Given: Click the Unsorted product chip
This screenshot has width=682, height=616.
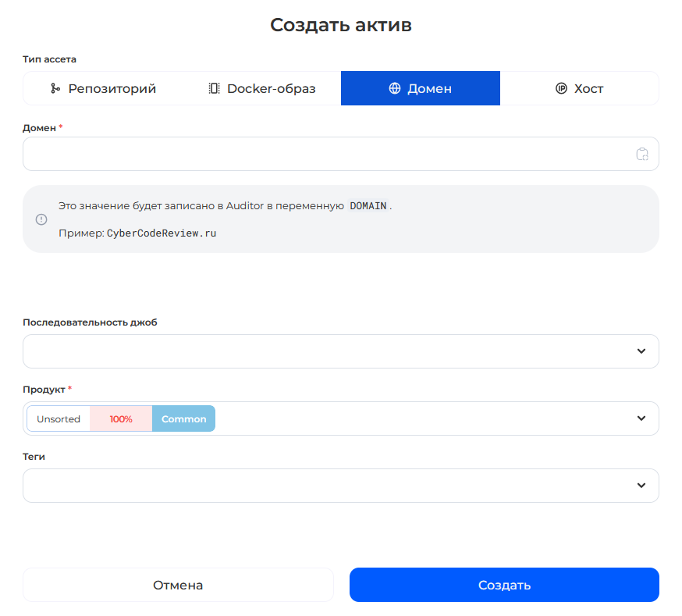Looking at the screenshot, I should (x=59, y=419).
